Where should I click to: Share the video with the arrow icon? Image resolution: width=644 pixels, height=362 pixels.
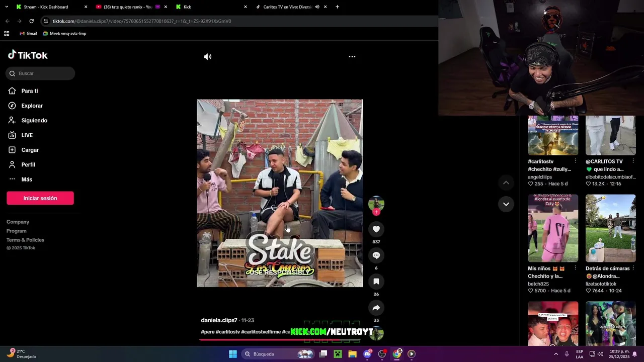click(376, 308)
